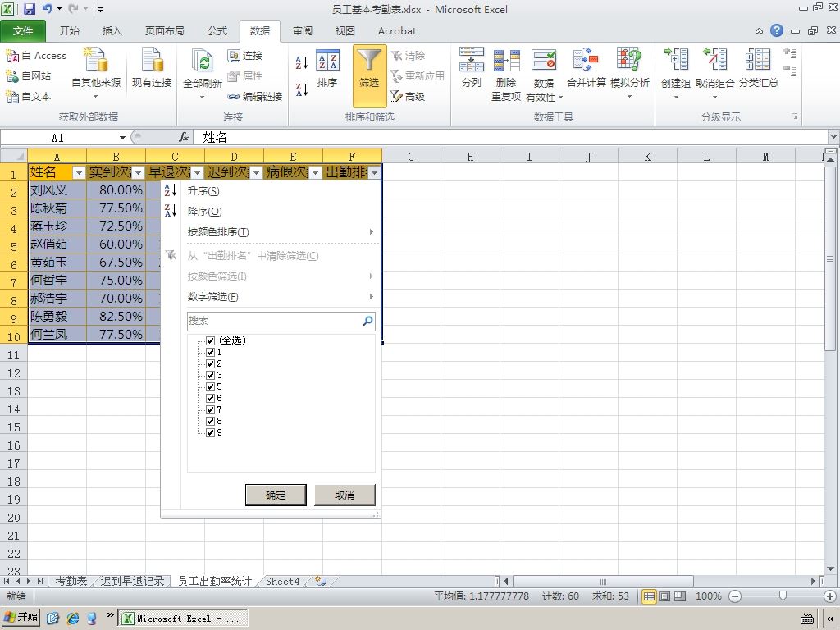Open Sort by Color (按颜色排序) submenu

pos(218,232)
